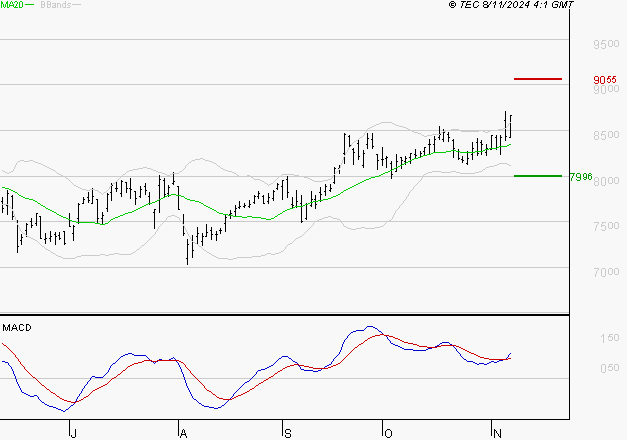Click the TEC 8/11/2024 copyright text

click(511, 5)
